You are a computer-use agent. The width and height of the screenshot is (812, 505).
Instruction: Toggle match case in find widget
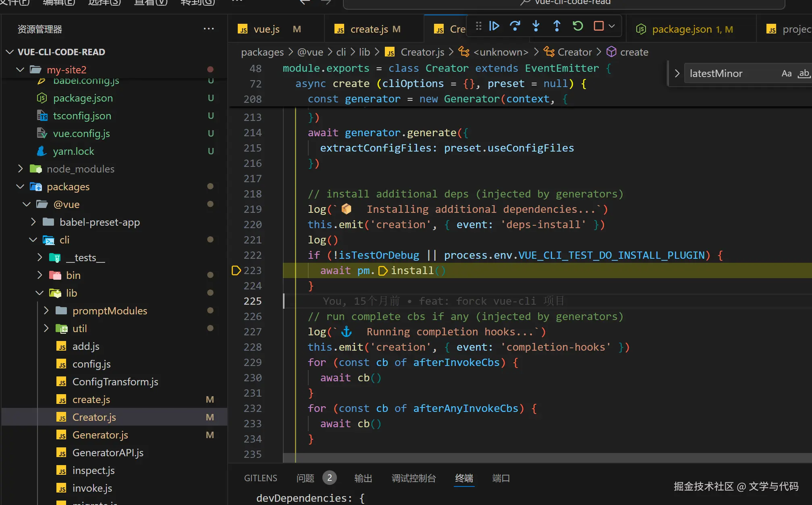click(786, 73)
